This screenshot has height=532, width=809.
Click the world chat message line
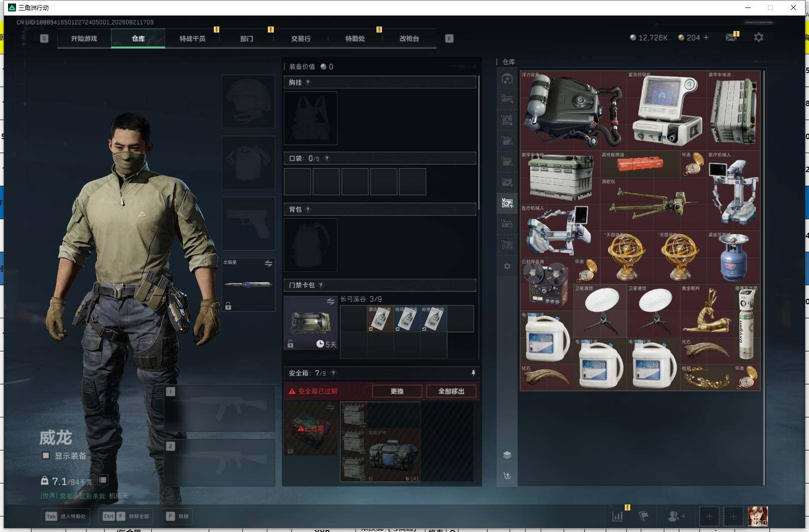coord(85,496)
